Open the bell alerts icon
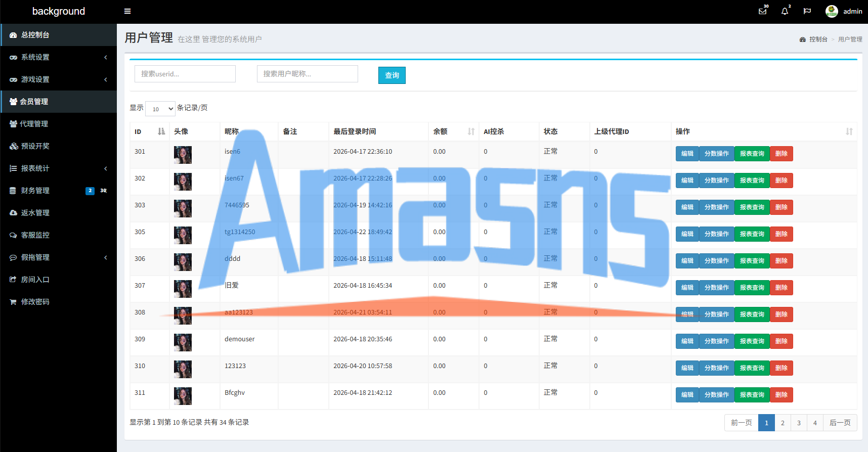 [785, 11]
